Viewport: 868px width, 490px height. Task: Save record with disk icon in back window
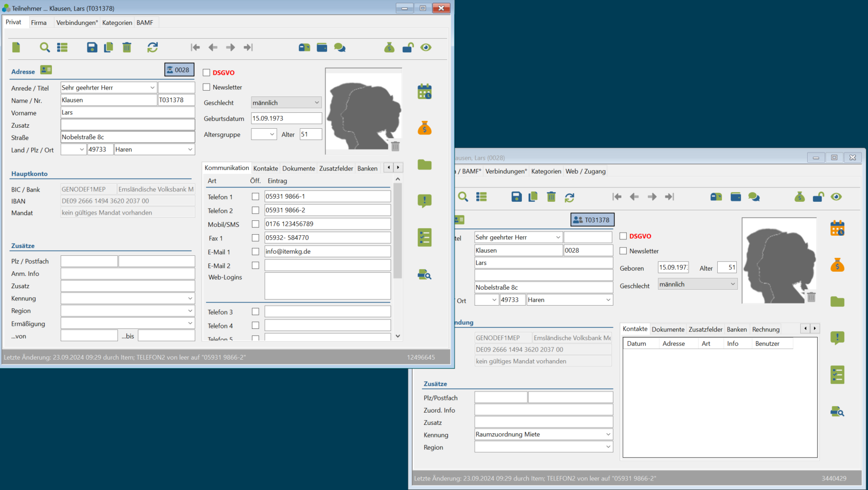[x=517, y=197]
